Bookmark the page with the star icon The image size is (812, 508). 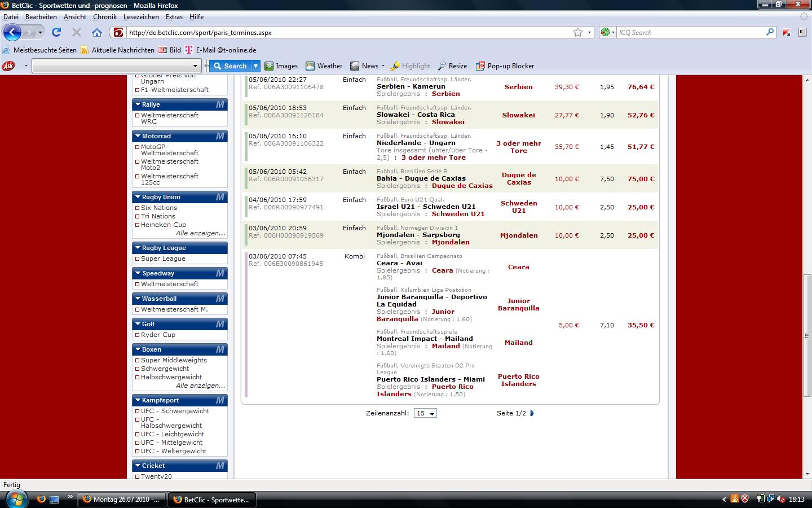coord(578,32)
